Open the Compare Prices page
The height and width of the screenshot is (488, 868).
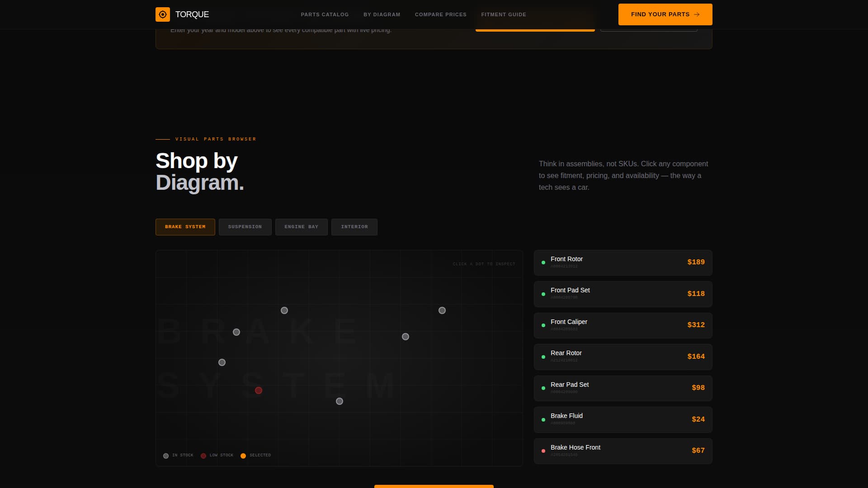pyautogui.click(x=441, y=14)
